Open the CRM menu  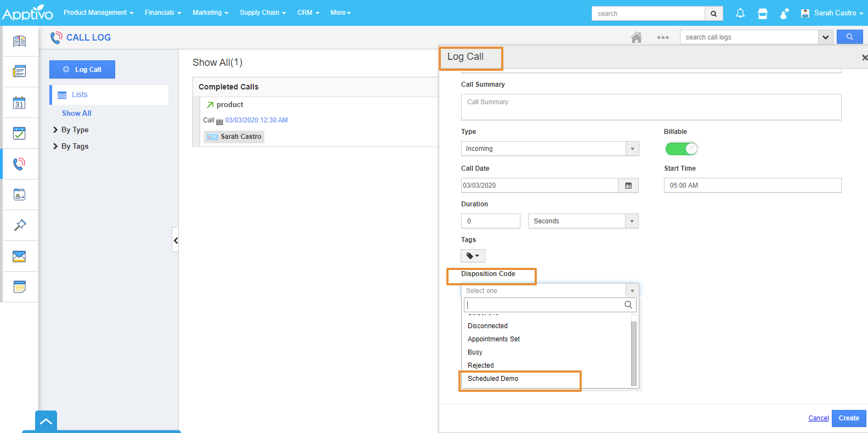click(308, 13)
